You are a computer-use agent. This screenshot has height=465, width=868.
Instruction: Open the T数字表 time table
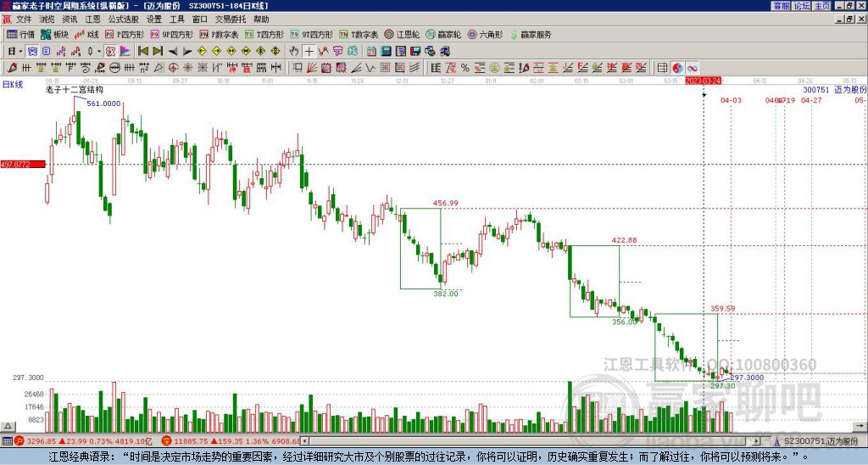(x=359, y=34)
